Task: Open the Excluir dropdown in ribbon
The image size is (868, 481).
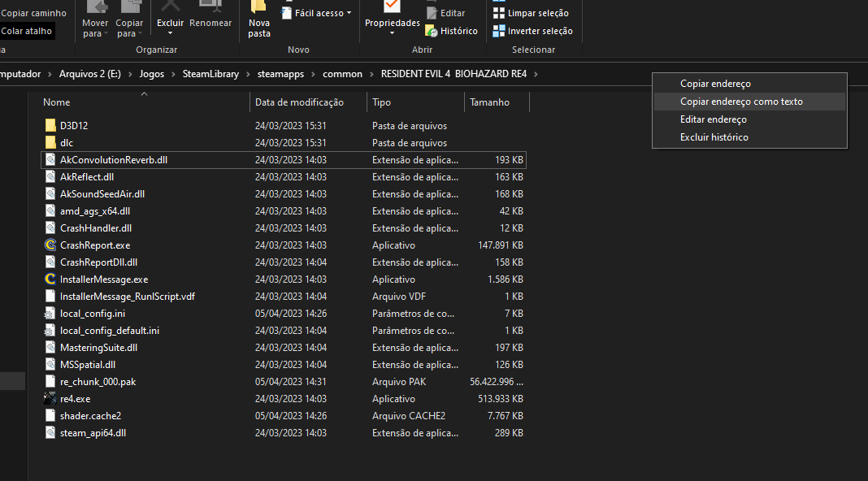Action: coord(170,33)
